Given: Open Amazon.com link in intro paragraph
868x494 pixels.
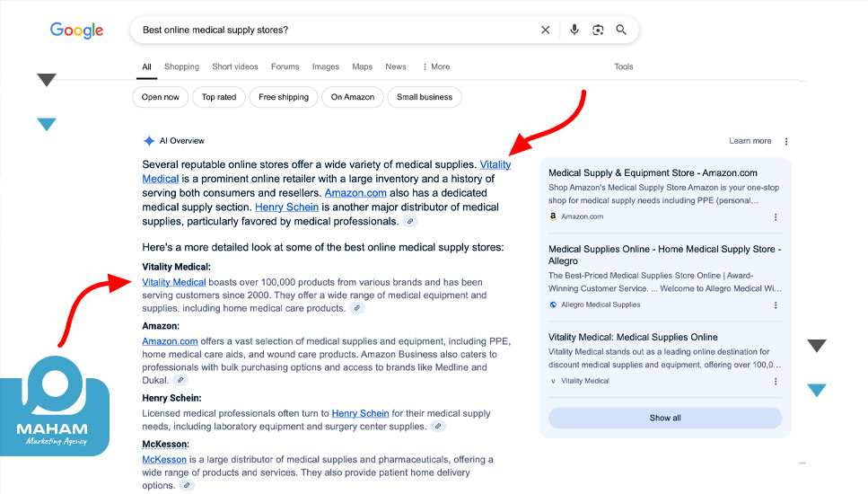Looking at the screenshot, I should 355,193.
